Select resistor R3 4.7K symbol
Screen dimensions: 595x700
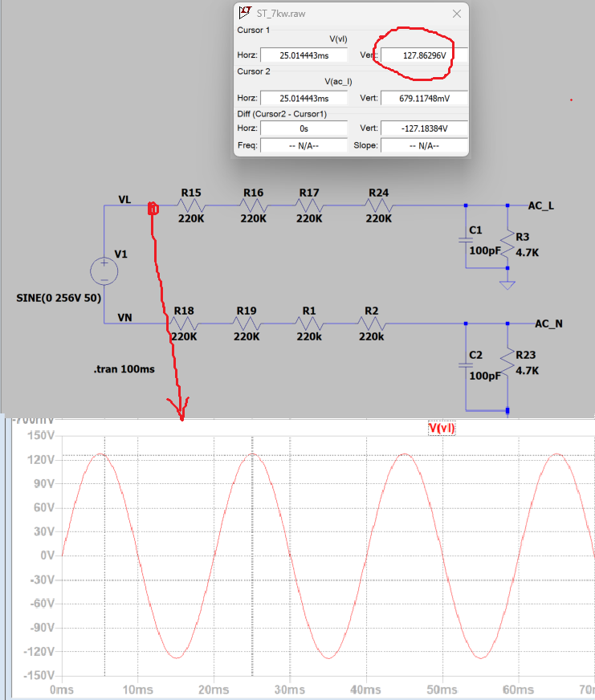point(507,244)
